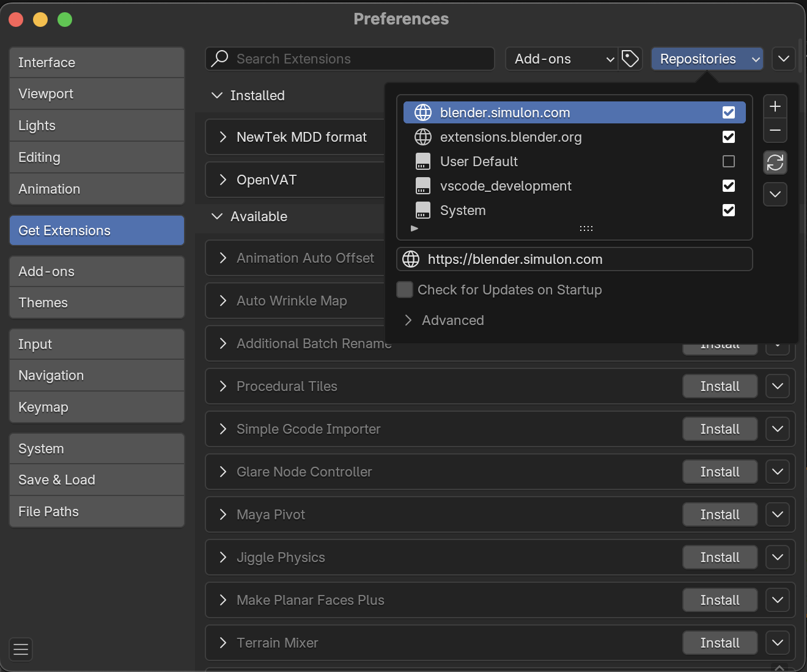Screen dimensions: 807x672
Task: Click the magnifier icon in search bar
Action: point(219,59)
